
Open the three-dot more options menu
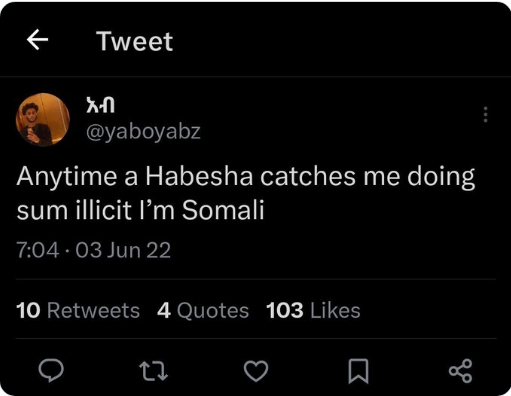pos(485,115)
